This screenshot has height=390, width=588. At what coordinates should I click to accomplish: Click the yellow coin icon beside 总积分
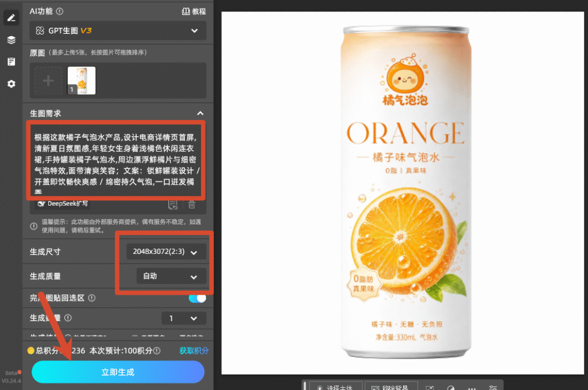(31, 351)
